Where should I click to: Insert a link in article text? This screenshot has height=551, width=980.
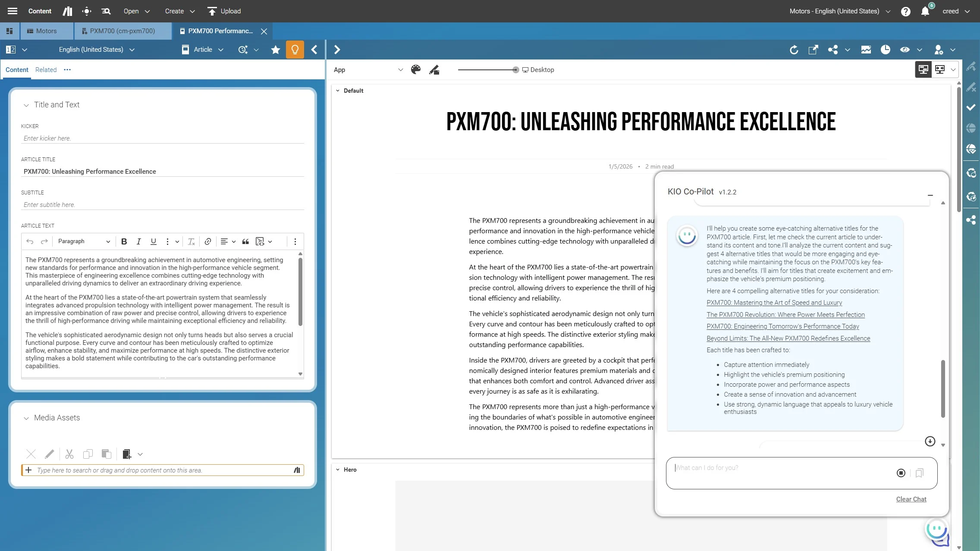[207, 241]
